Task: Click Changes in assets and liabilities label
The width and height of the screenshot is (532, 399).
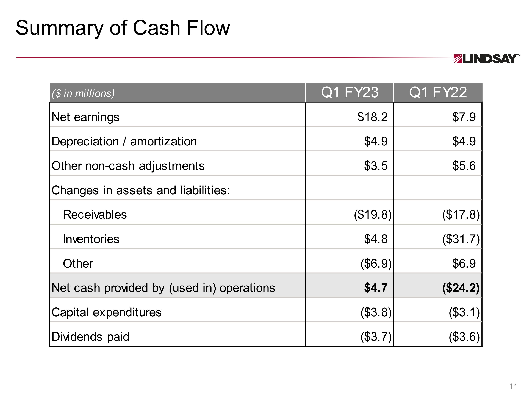Action: (141, 190)
